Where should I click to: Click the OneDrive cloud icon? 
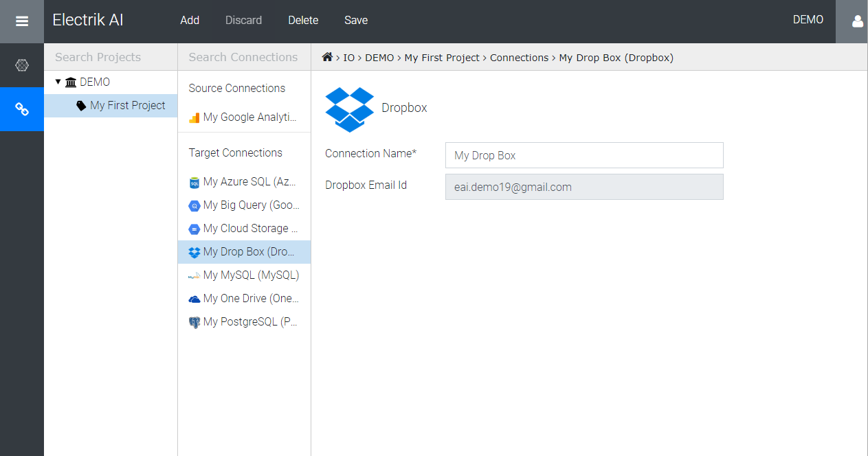coord(193,298)
